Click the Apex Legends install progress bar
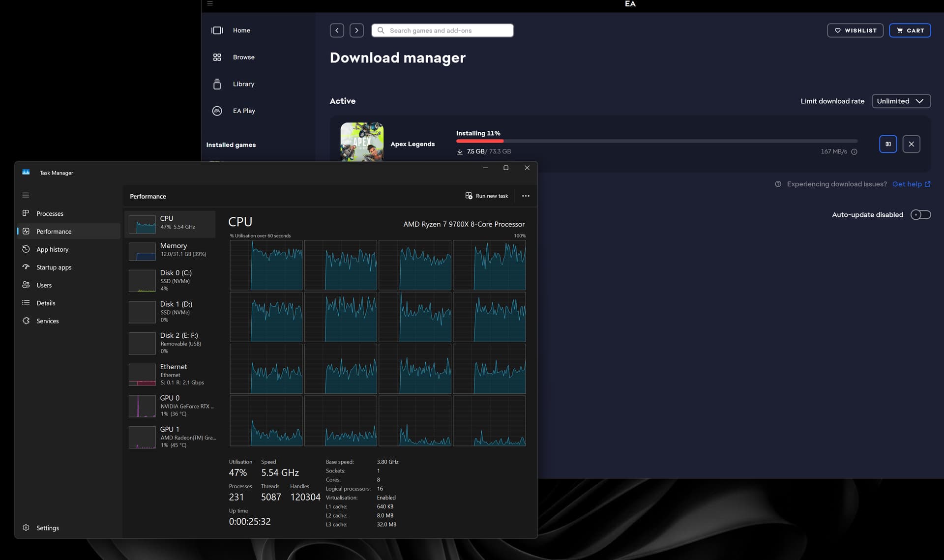 click(x=656, y=142)
